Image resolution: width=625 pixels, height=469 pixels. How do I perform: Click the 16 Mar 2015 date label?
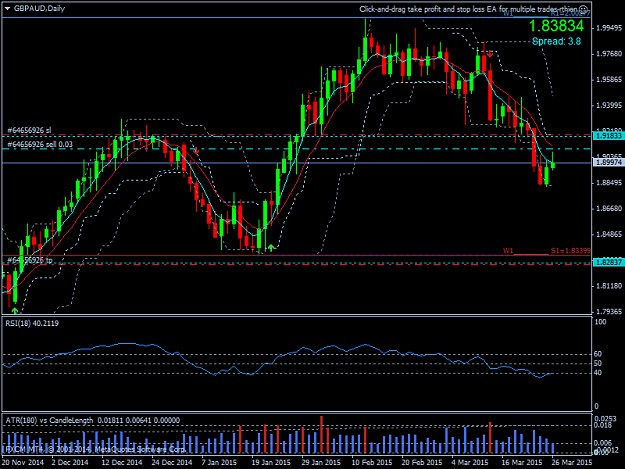522,462
